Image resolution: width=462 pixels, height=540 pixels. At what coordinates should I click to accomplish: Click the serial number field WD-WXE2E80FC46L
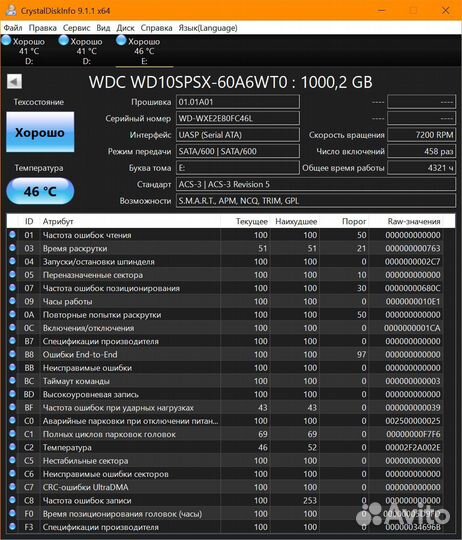coord(238,118)
